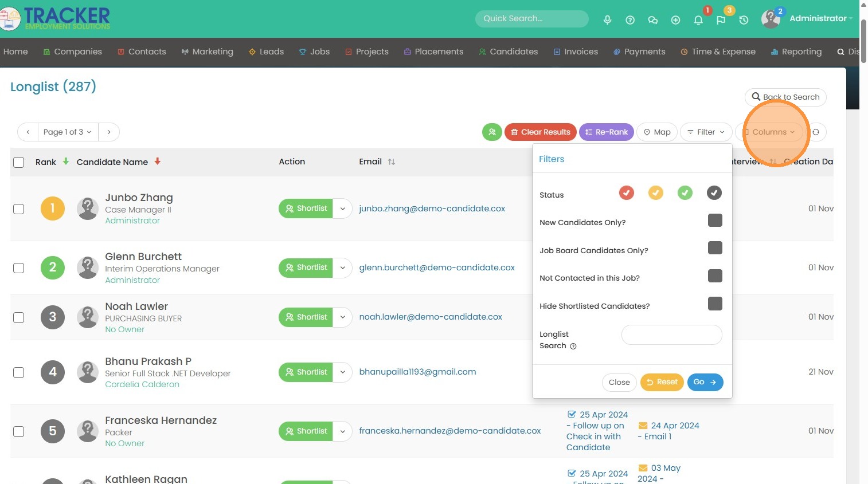
Task: Click the orange Reset button
Action: coord(662,382)
